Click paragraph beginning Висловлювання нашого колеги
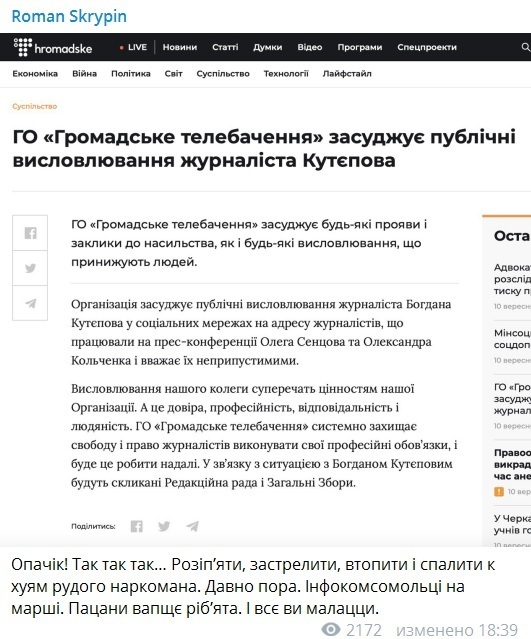 [x=264, y=435]
